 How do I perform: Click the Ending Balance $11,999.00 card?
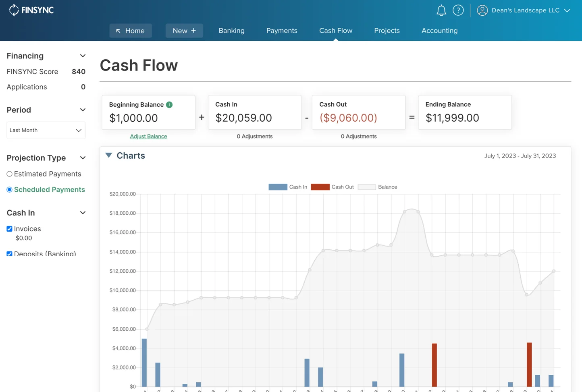coord(465,112)
